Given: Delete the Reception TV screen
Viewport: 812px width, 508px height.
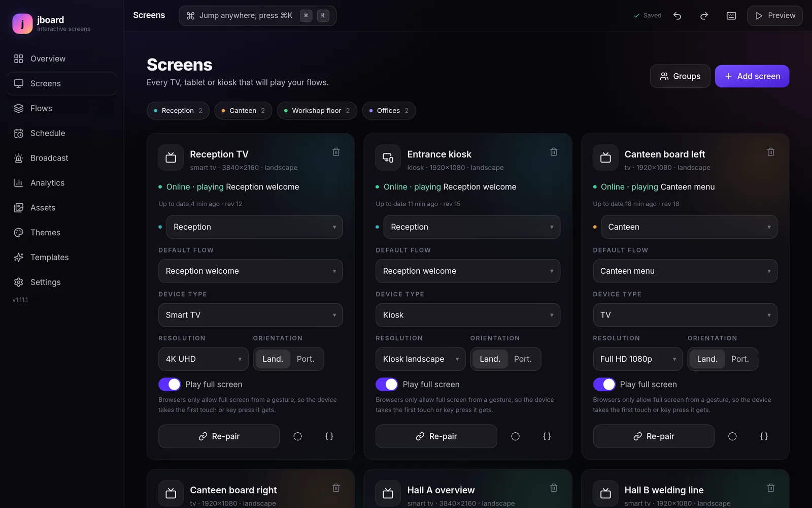Looking at the screenshot, I should (x=336, y=152).
